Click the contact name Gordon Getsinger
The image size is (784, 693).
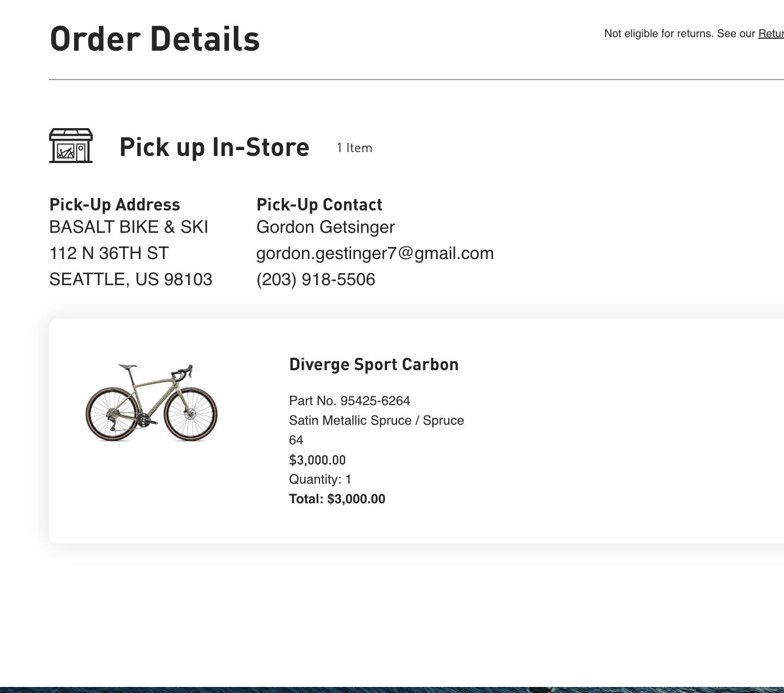coord(325,227)
